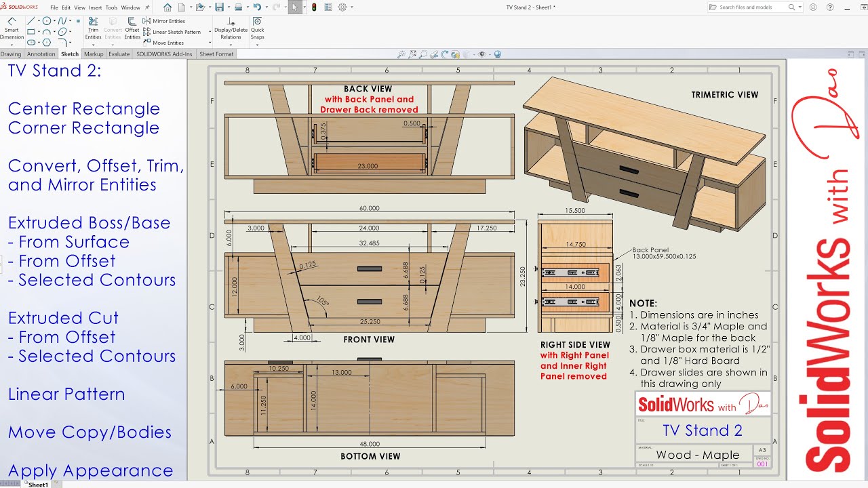
Task: Expand the Line tool dropdown arrow
Action: pos(39,21)
